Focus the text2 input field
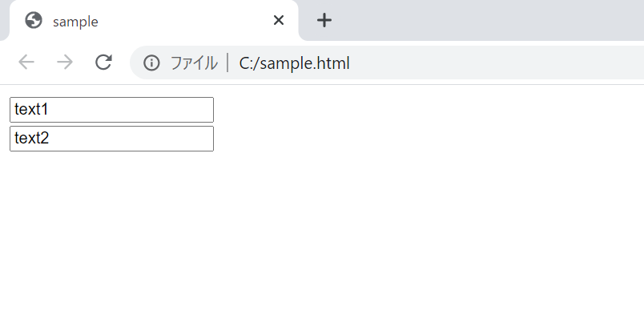 coord(111,139)
